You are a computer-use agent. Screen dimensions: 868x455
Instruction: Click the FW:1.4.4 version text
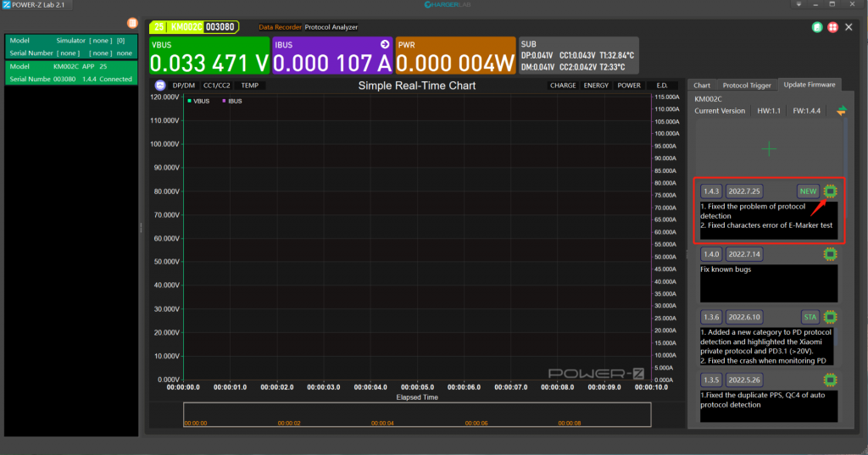807,111
